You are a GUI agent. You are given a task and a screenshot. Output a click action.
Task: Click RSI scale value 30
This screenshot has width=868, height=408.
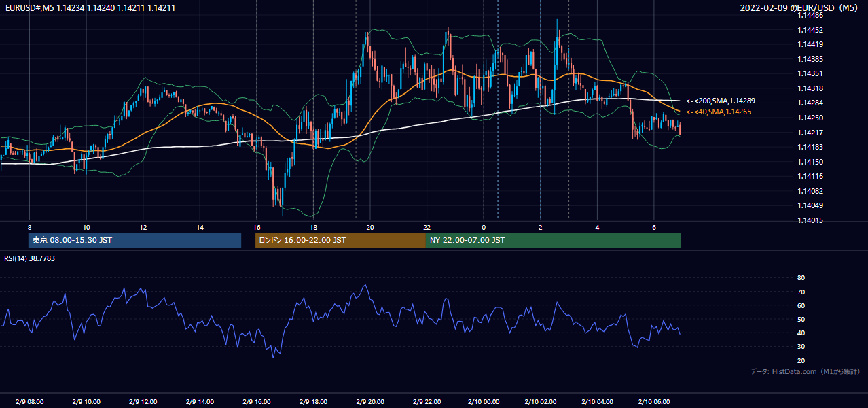point(801,346)
